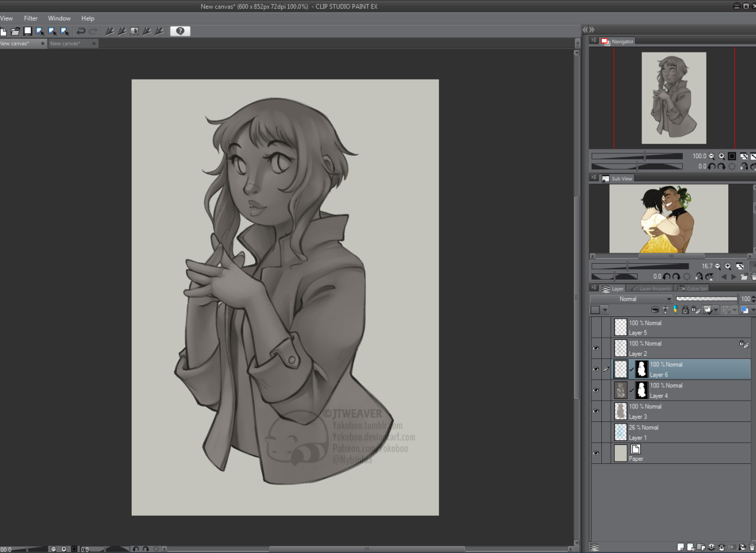Hide Layer 2 using eye icon
The image size is (756, 553).
coord(595,348)
